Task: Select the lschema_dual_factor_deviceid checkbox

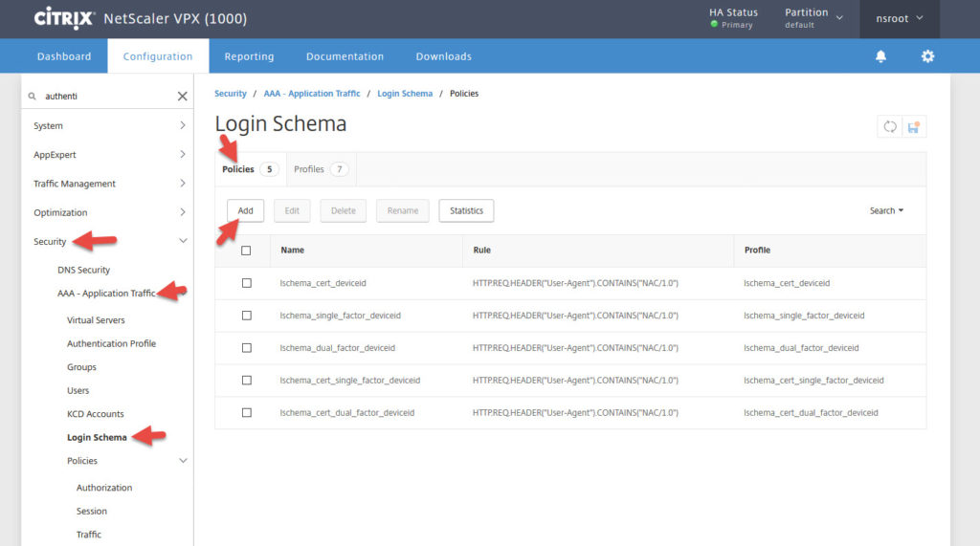Action: (x=246, y=348)
